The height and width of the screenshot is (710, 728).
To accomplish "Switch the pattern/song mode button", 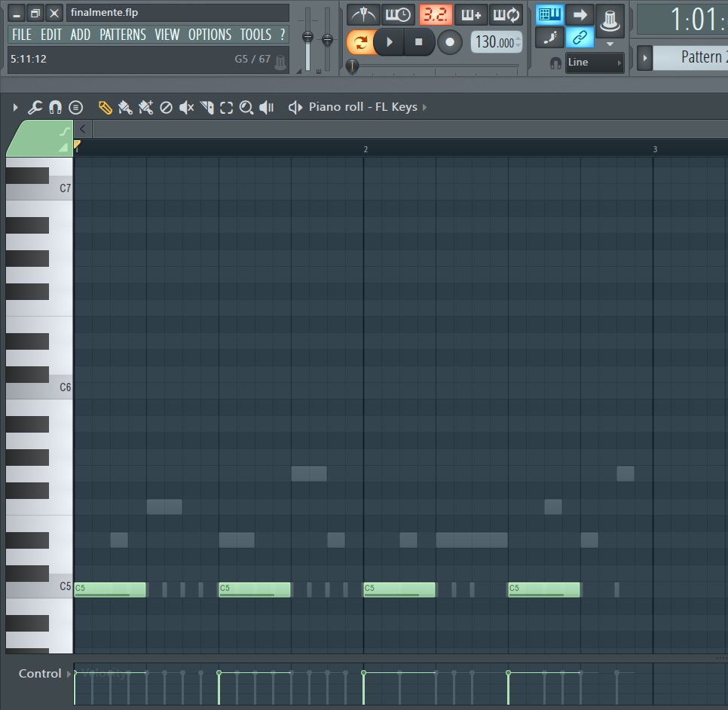I will tap(359, 42).
